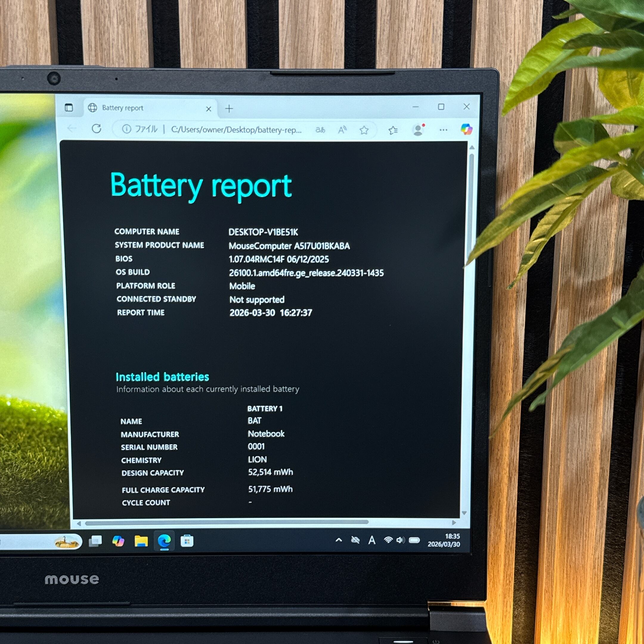
Task: Click the file info icon in address bar
Action: point(127,129)
